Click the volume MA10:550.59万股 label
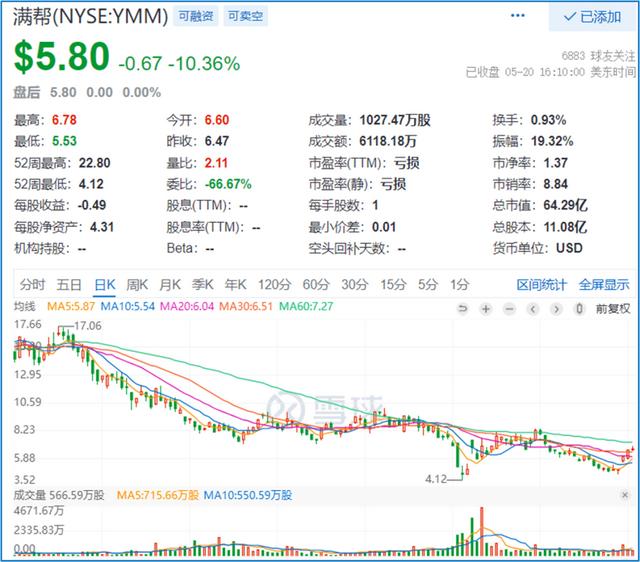Viewport: 640px width, 562px height. point(248,495)
